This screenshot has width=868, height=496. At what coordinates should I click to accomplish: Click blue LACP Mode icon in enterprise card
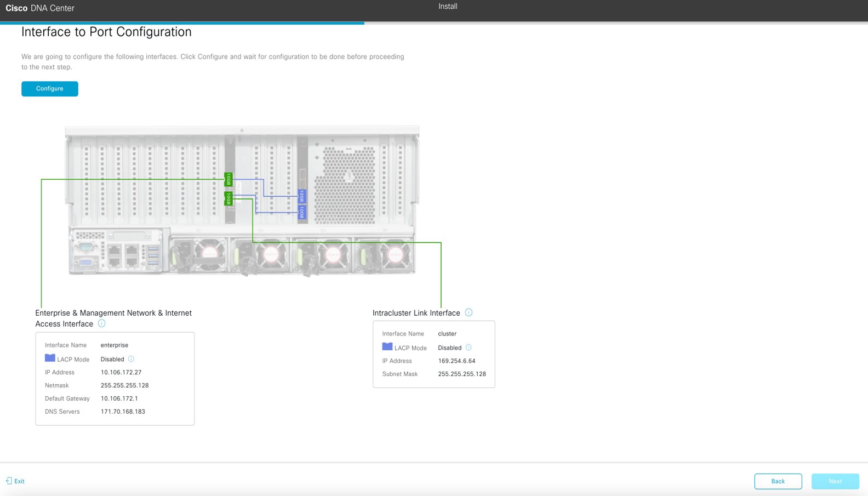tap(50, 358)
